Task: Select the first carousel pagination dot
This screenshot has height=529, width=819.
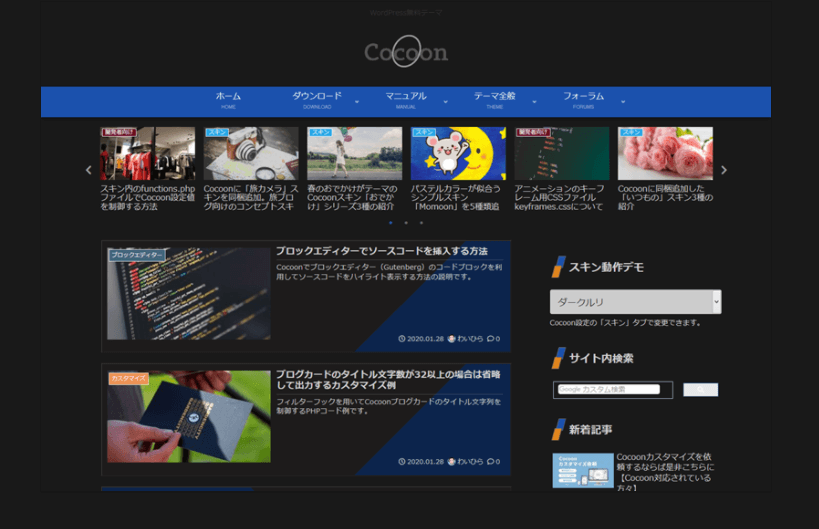Action: pos(390,223)
